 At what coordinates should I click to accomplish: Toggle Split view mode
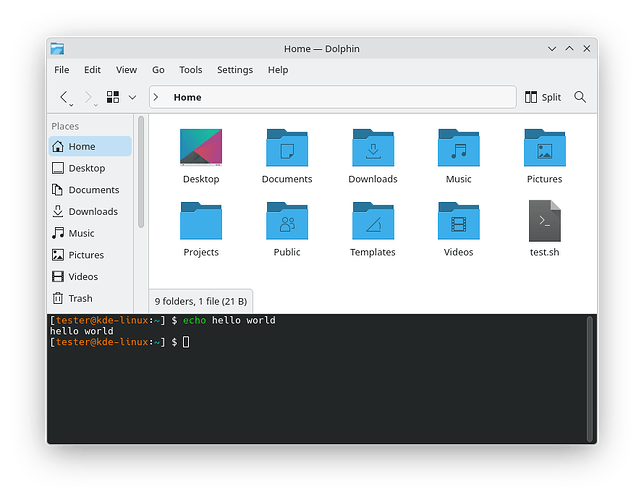click(x=543, y=97)
